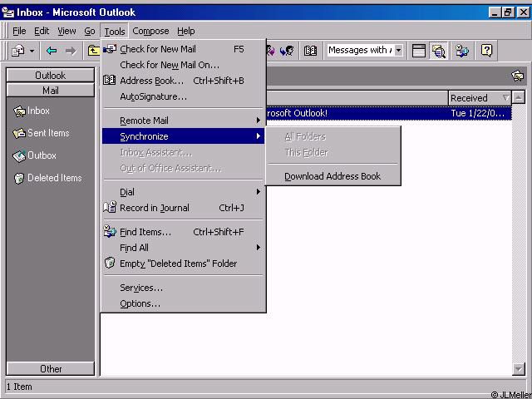Click the Outlook group button
The width and height of the screenshot is (532, 399).
51,75
